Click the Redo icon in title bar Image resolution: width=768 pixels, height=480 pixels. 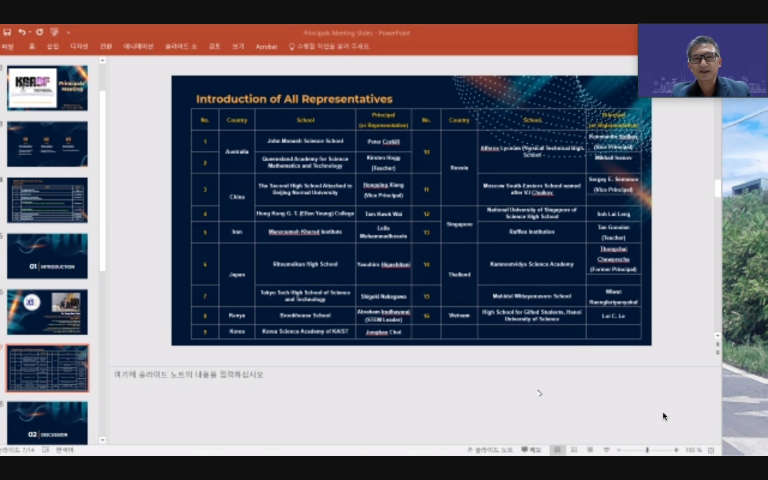(x=38, y=32)
